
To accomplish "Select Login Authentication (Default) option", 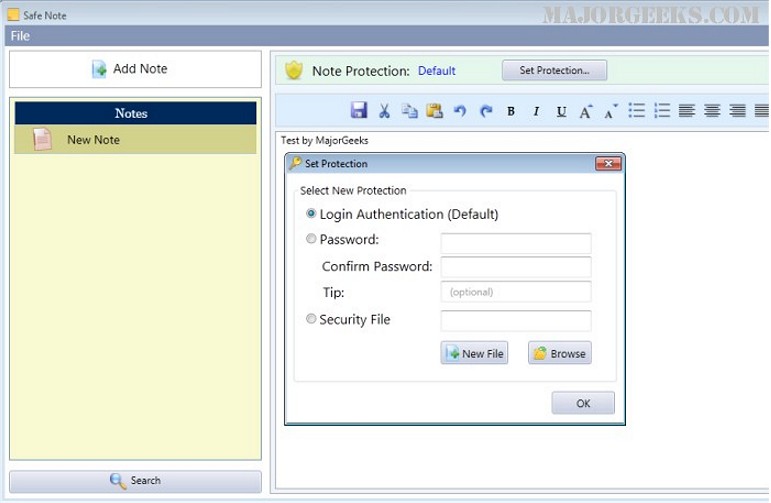I will 311,213.
